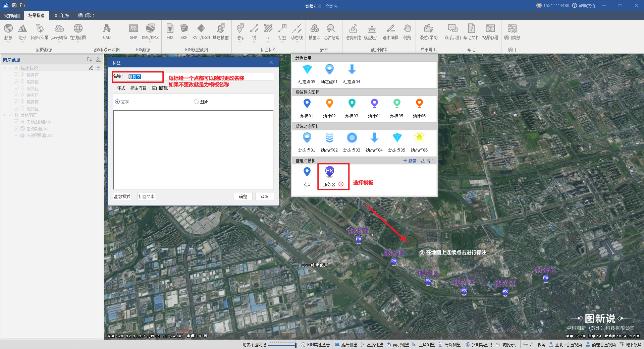Collapse the 标注标绘 tree group
Viewport: 644px width, 349px height.
click(5, 68)
